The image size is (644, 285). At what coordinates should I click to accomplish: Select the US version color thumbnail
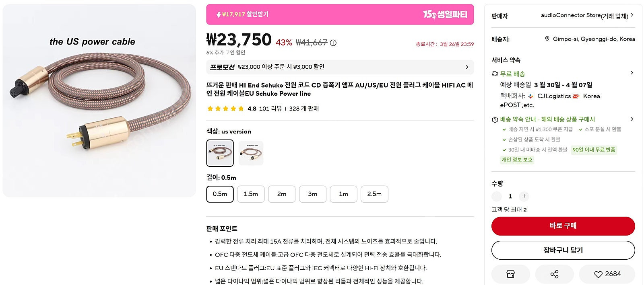[220, 153]
